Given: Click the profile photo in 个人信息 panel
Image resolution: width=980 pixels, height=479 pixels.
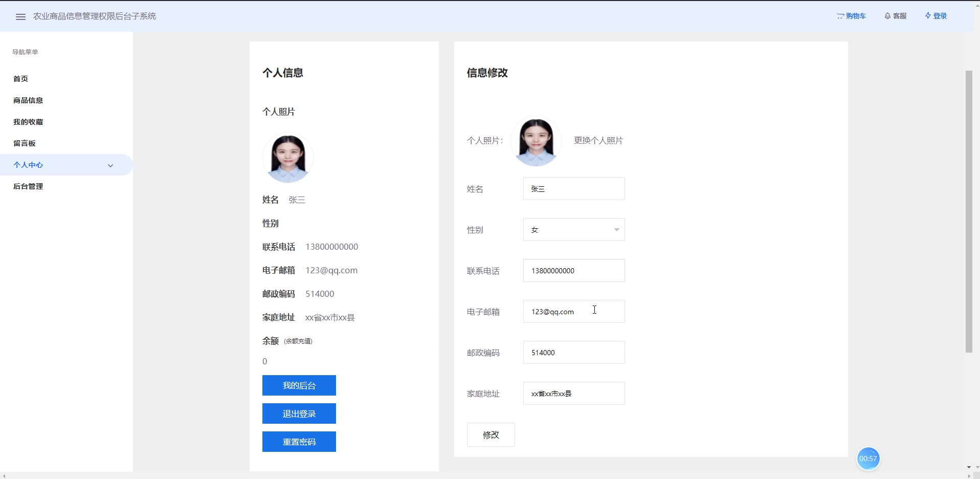Looking at the screenshot, I should click(287, 158).
